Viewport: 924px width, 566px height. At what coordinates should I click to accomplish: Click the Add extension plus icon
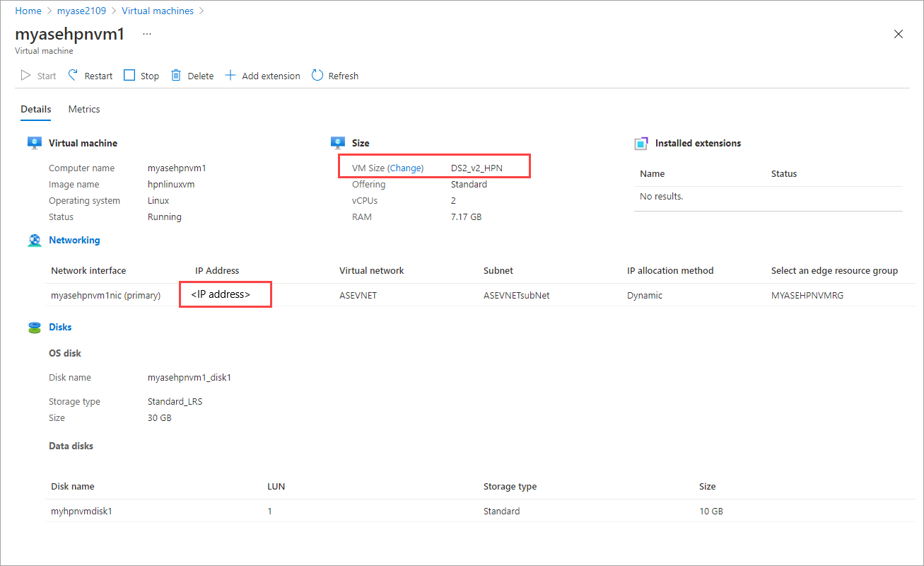tap(230, 75)
